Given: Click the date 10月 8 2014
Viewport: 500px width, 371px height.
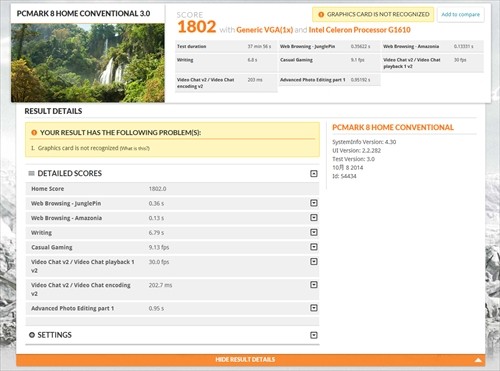Looking at the screenshot, I should pos(348,168).
